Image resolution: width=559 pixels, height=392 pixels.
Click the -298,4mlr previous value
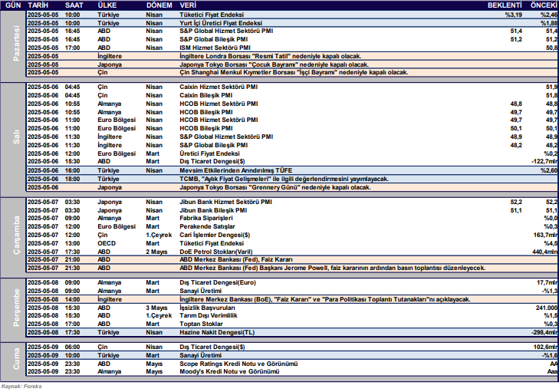coord(544,332)
